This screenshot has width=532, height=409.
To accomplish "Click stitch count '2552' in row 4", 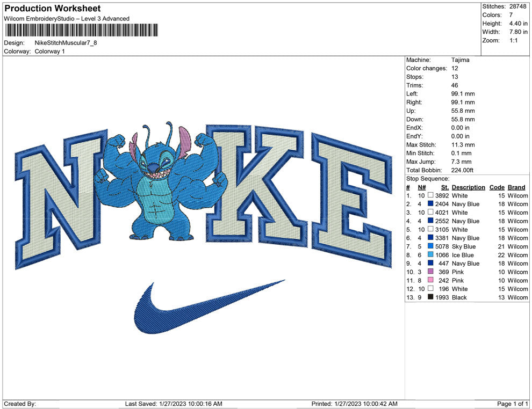I will click(442, 221).
